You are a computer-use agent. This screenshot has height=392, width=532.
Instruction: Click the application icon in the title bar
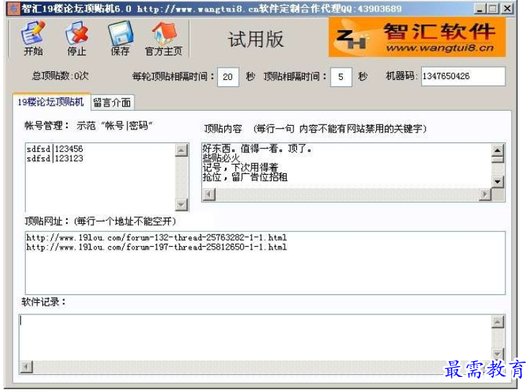click(x=14, y=8)
